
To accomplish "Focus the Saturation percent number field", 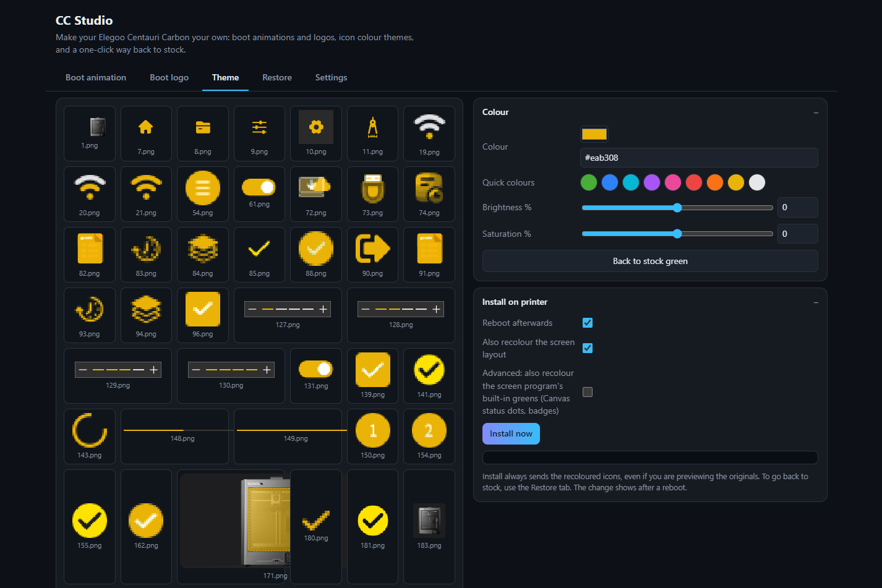I will pos(797,234).
